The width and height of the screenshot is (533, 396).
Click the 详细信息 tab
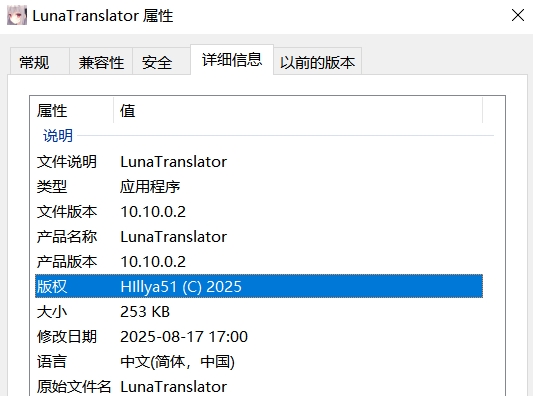[x=232, y=60]
